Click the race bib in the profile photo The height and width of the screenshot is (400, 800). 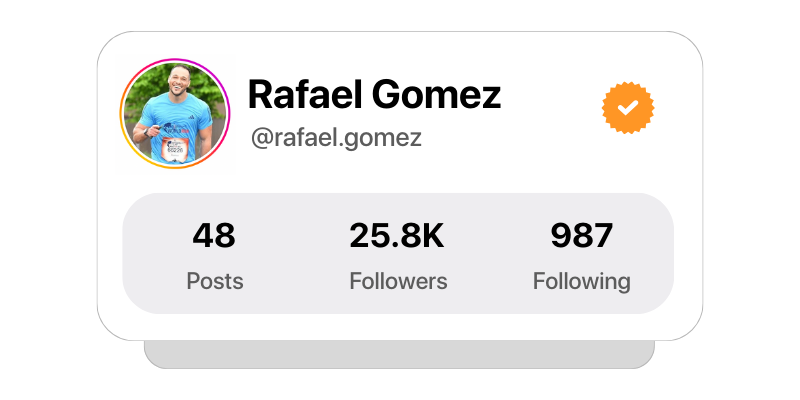(x=172, y=148)
